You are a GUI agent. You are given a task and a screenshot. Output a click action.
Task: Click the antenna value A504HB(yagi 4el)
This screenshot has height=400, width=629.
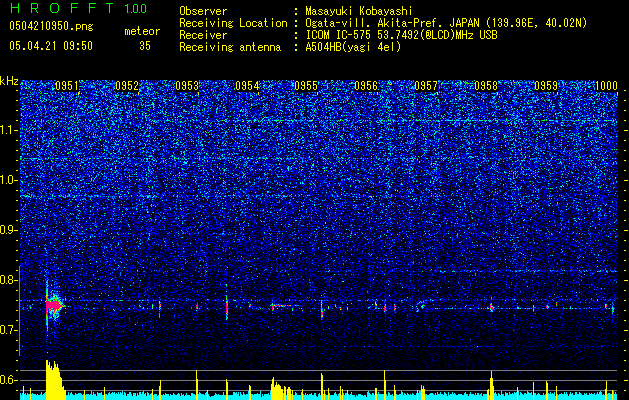tap(353, 47)
